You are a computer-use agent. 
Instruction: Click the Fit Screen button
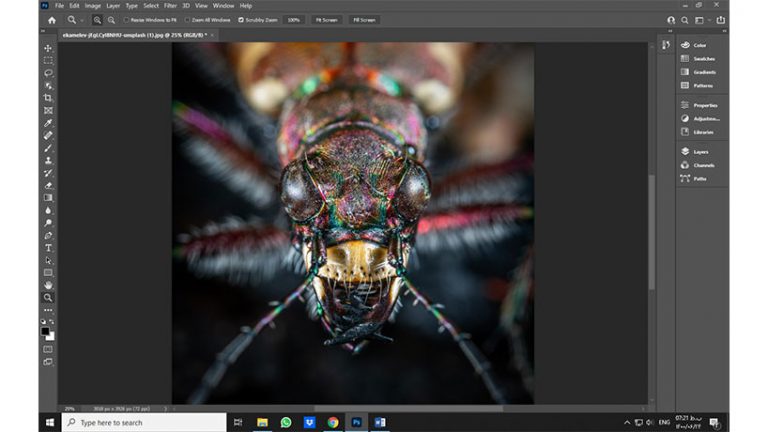point(326,20)
